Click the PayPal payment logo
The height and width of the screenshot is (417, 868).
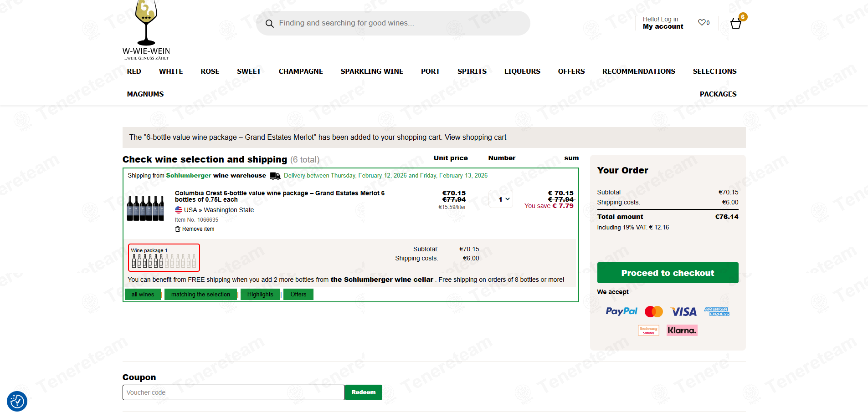click(x=621, y=311)
